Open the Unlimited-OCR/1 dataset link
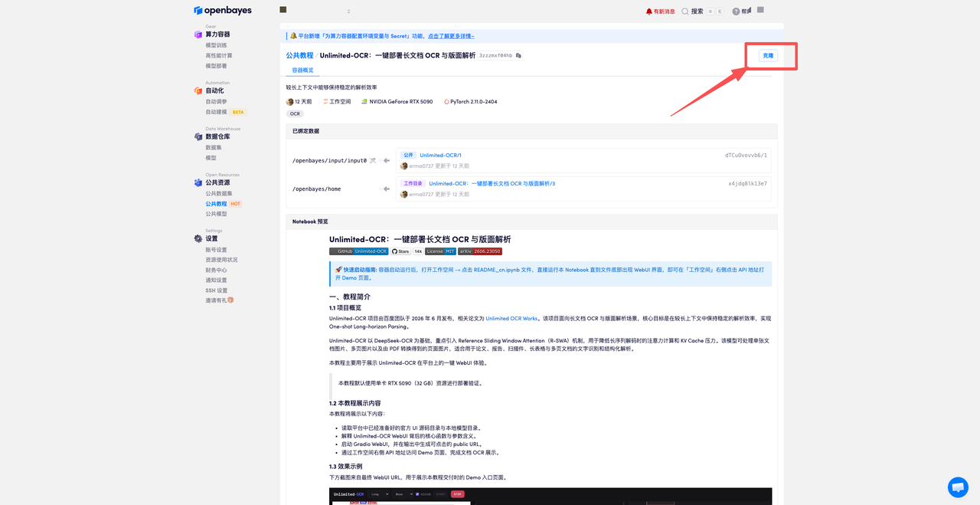This screenshot has height=505, width=980. (440, 156)
